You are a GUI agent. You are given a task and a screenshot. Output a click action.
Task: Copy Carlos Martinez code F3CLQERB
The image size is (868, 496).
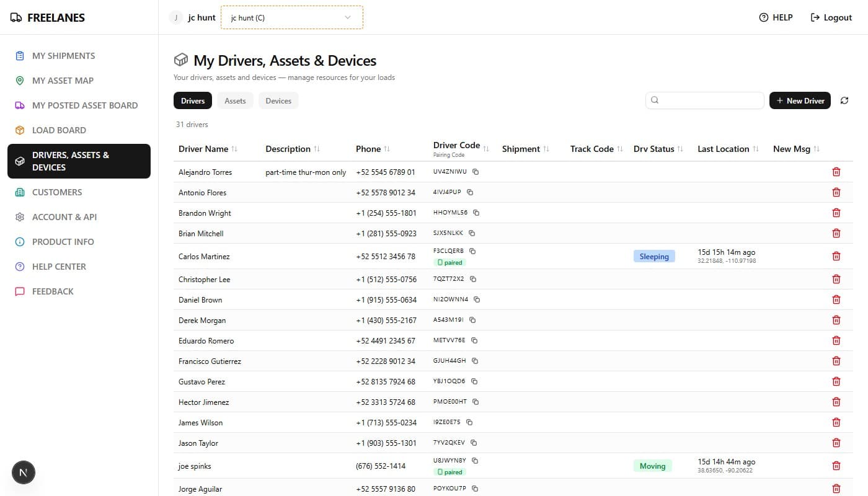472,251
